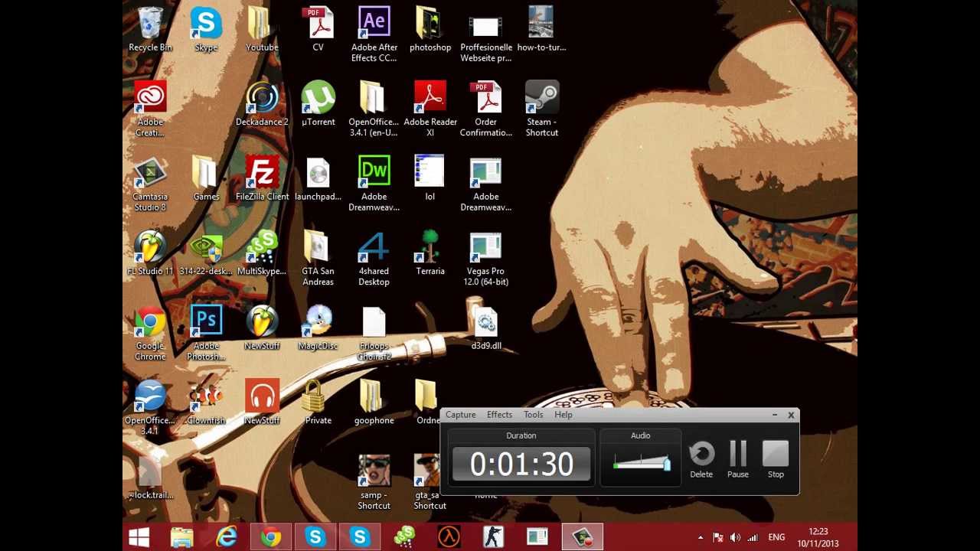Screen dimensions: 980x551
Task: Select the lol desktop file
Action: [x=430, y=178]
